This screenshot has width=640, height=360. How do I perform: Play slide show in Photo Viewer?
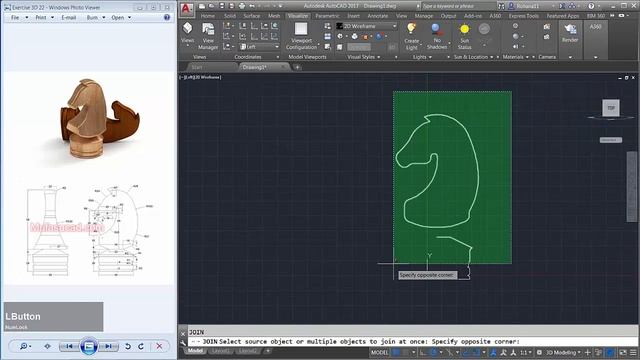pyautogui.click(x=89, y=347)
